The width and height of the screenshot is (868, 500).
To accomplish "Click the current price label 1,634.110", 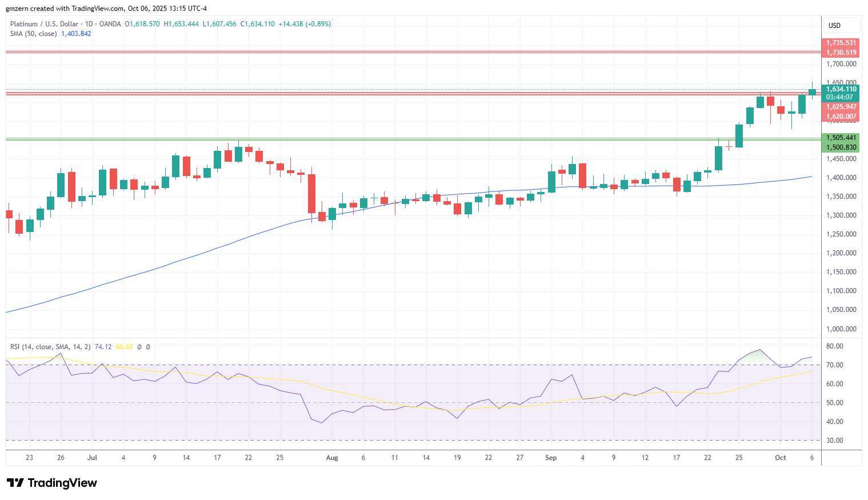I will coord(840,89).
